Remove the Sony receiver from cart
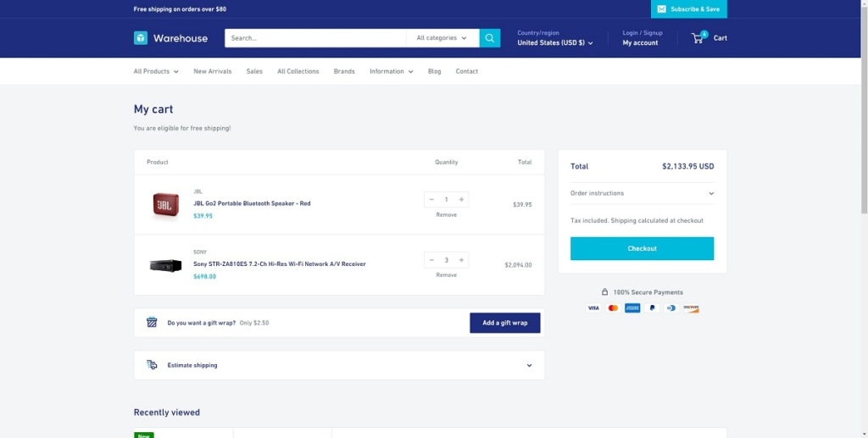Viewport: 868px width, 438px height. [446, 275]
